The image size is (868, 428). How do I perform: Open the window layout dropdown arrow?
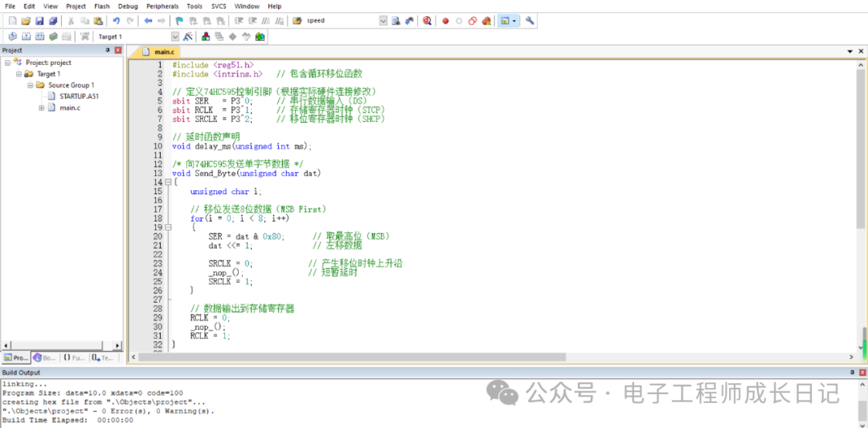[x=514, y=21]
